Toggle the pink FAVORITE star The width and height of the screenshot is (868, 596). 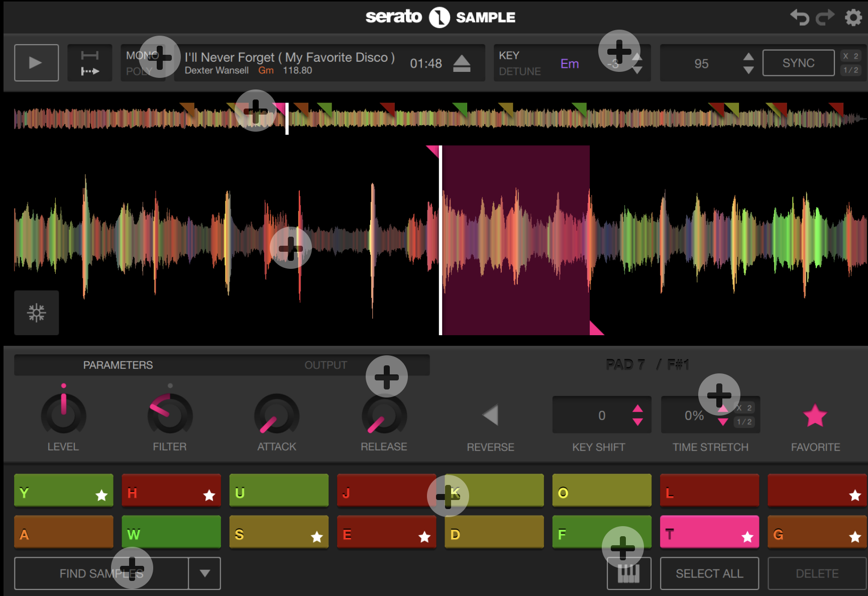click(x=815, y=416)
